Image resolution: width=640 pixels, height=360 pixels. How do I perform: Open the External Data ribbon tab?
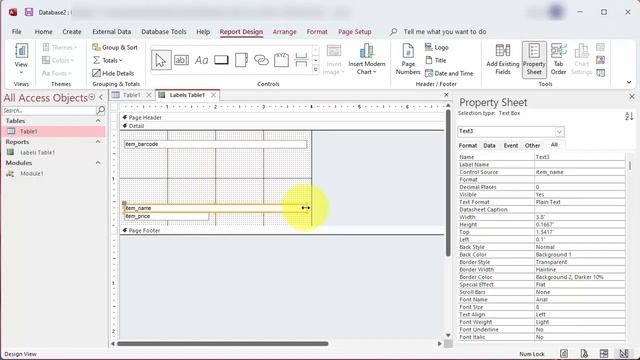coord(111,31)
